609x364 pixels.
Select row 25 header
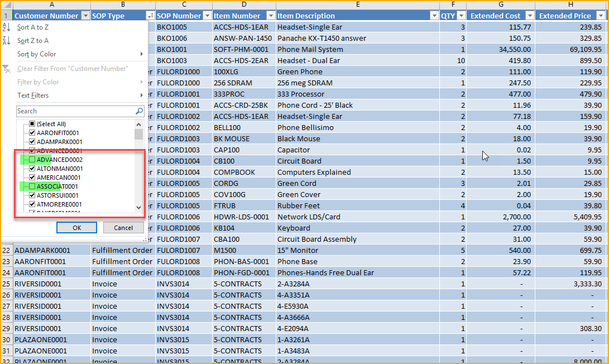pyautogui.click(x=6, y=284)
